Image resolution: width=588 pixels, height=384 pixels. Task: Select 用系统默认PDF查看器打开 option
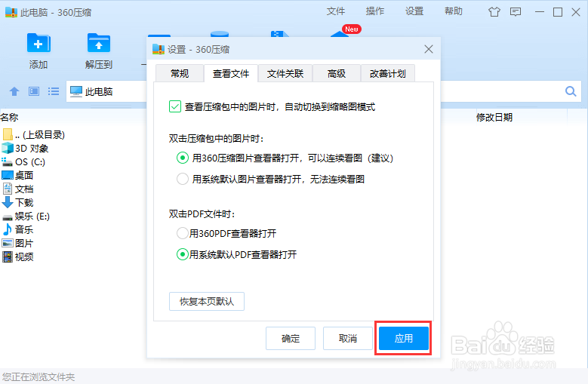pyautogui.click(x=182, y=255)
